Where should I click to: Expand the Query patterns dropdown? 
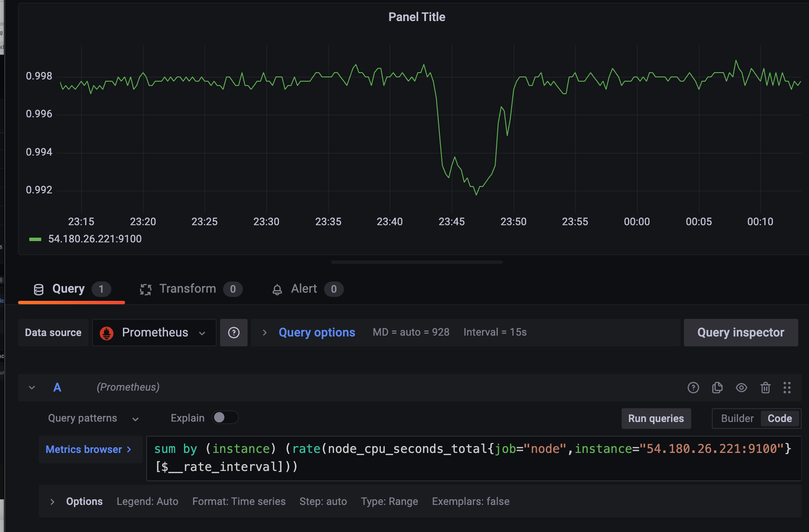(x=93, y=419)
